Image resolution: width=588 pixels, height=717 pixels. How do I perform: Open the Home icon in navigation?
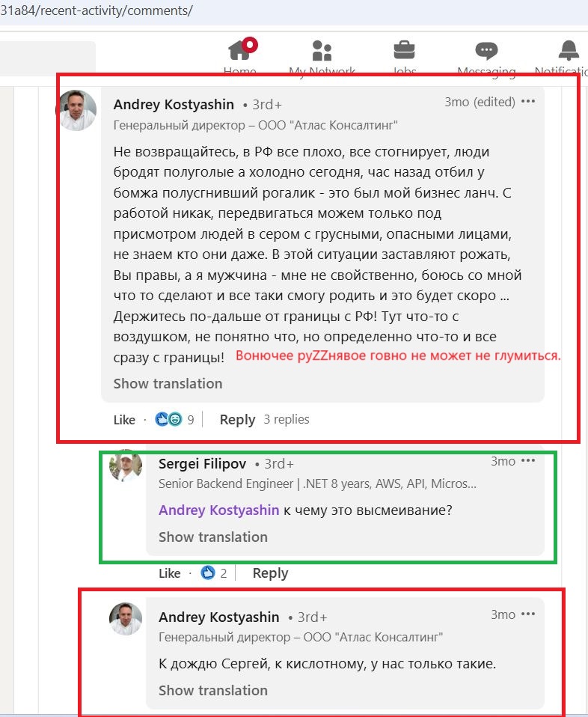[241, 49]
